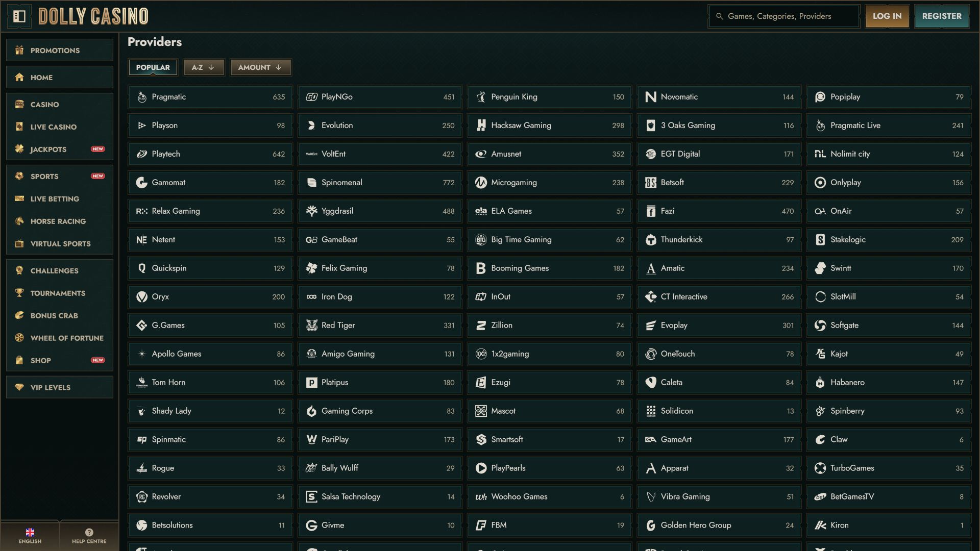
Task: Sort providers using A-Z dropdown
Action: 204,67
